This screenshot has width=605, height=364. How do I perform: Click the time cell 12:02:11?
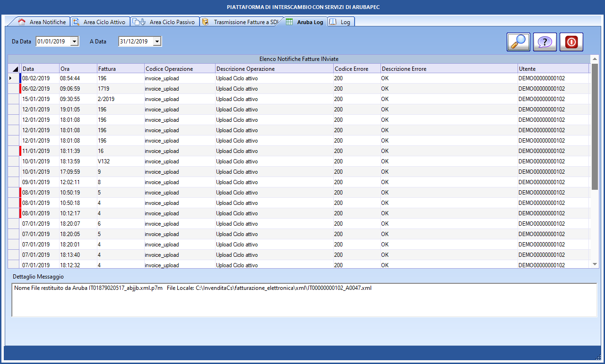78,182
